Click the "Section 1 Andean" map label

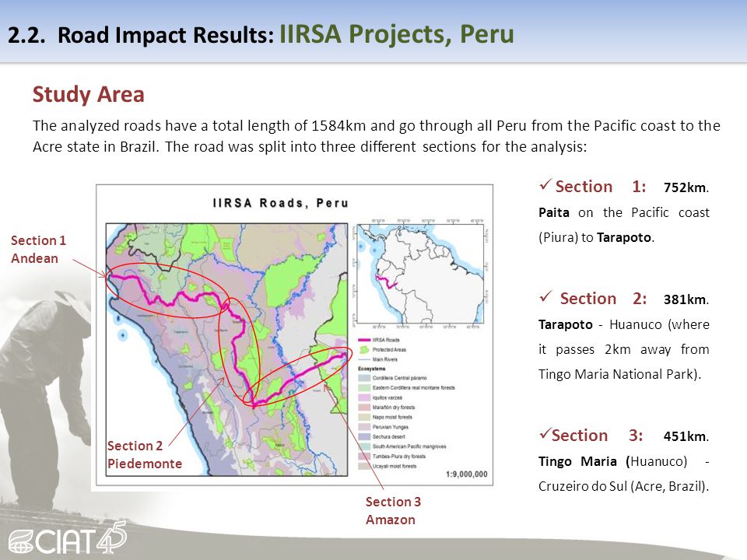click(x=38, y=250)
